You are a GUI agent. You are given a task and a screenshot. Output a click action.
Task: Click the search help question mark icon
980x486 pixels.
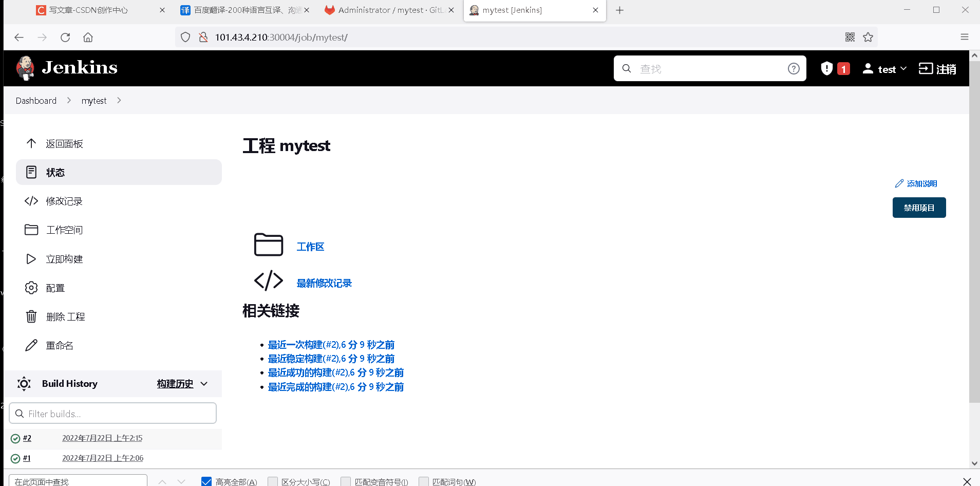click(794, 69)
